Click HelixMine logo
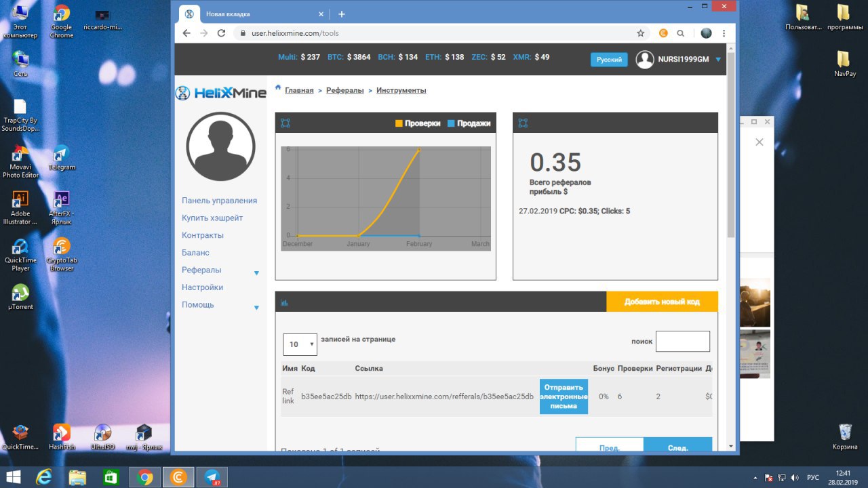The image size is (868, 488). tap(220, 93)
